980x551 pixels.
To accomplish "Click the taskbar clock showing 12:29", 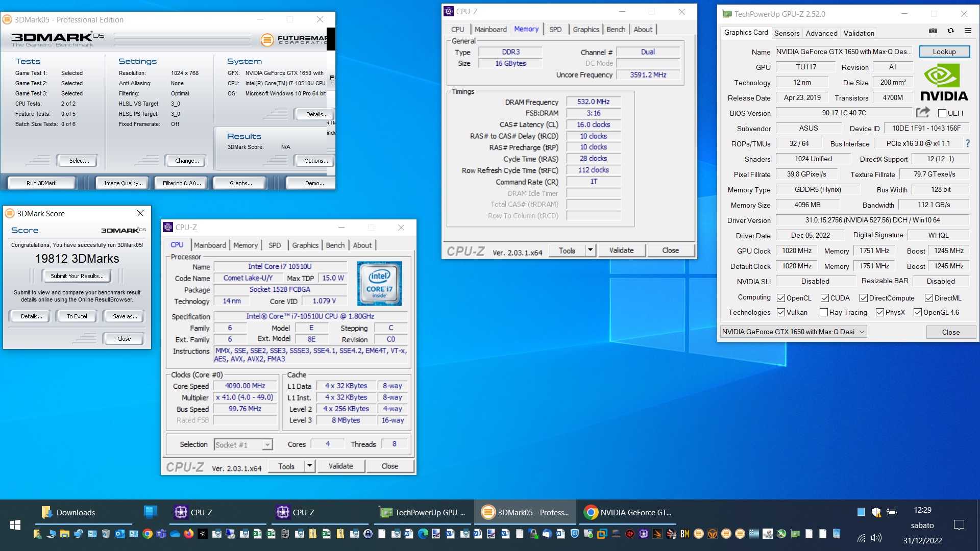I will click(x=922, y=510).
